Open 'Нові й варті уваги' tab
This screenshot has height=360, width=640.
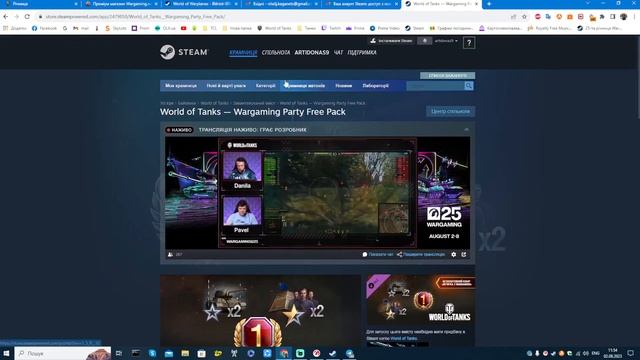click(x=226, y=86)
